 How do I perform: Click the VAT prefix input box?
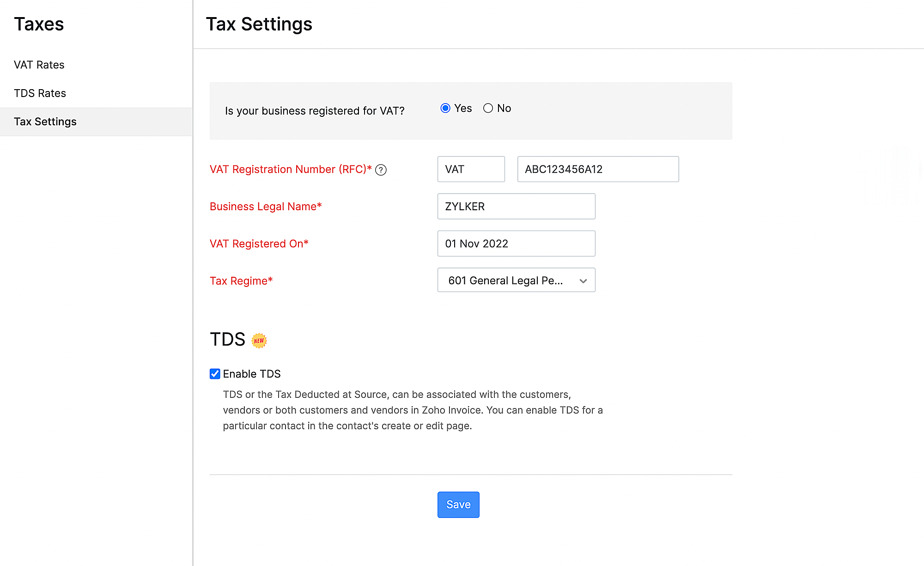coord(471,169)
